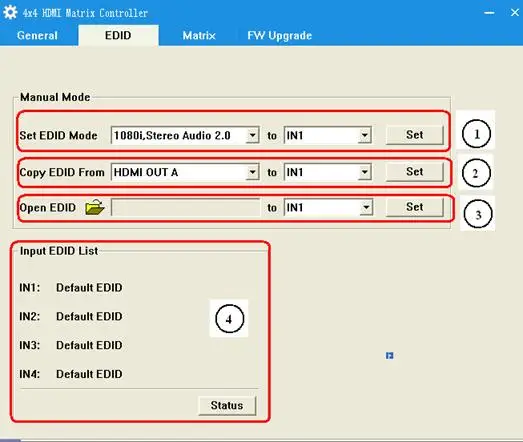Click the Input EDID List group title
Image resolution: width=523 pixels, height=442 pixels.
click(x=59, y=251)
